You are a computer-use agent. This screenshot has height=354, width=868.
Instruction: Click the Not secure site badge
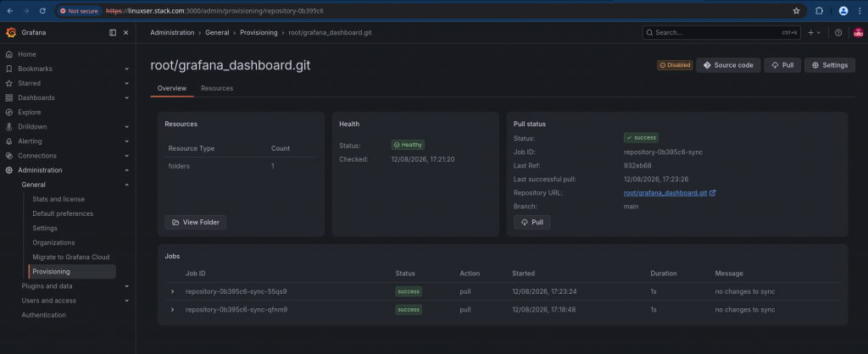[x=79, y=10]
